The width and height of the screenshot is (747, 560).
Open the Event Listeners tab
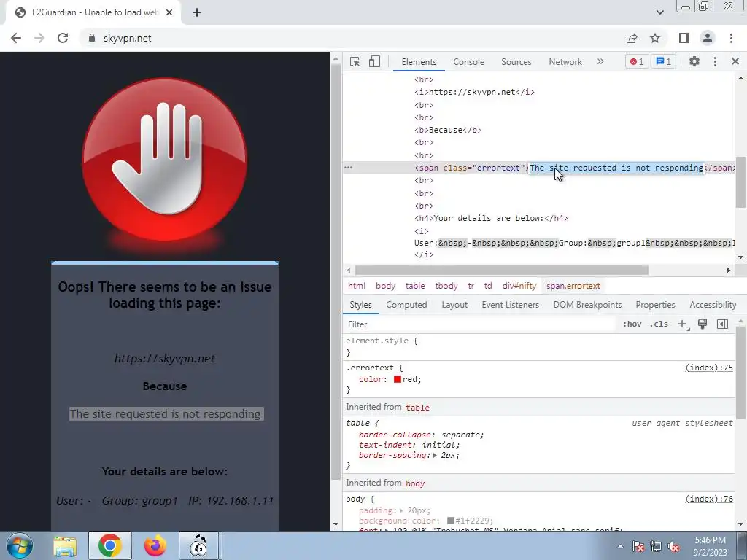pyautogui.click(x=510, y=305)
